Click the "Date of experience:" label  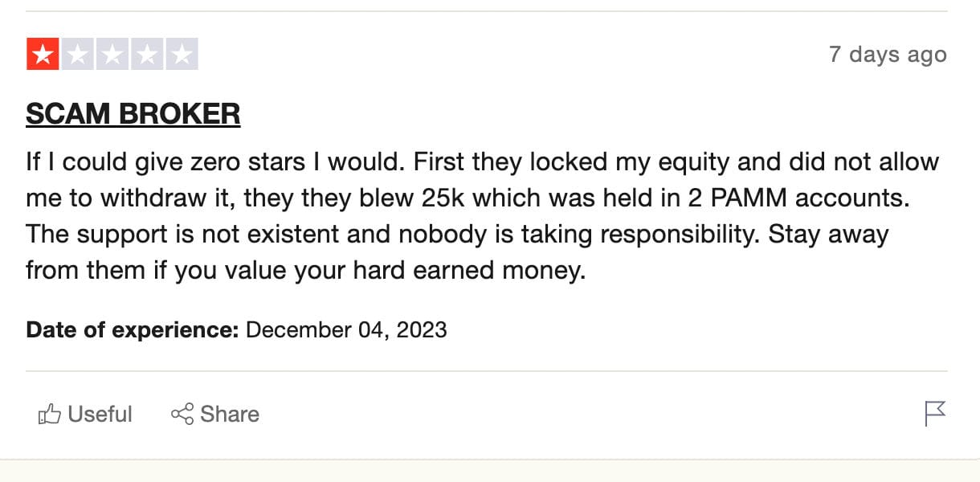[133, 329]
